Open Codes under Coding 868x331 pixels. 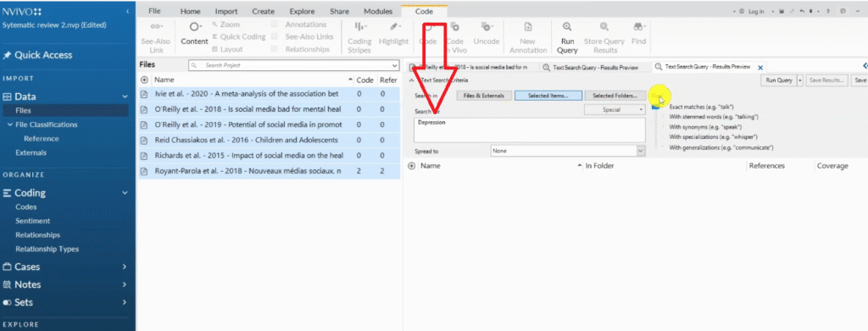point(26,207)
